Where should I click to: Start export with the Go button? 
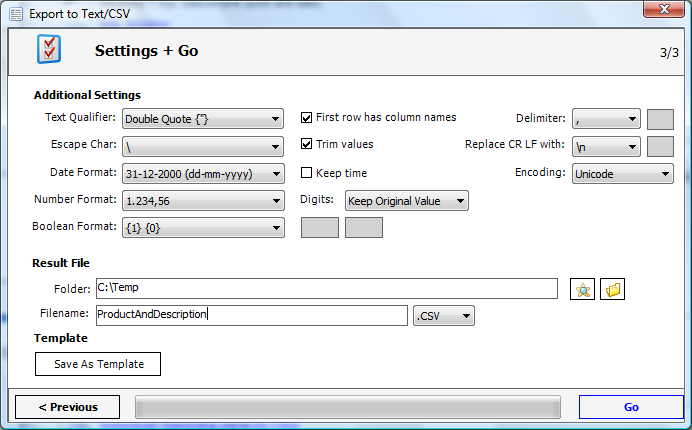(x=631, y=407)
